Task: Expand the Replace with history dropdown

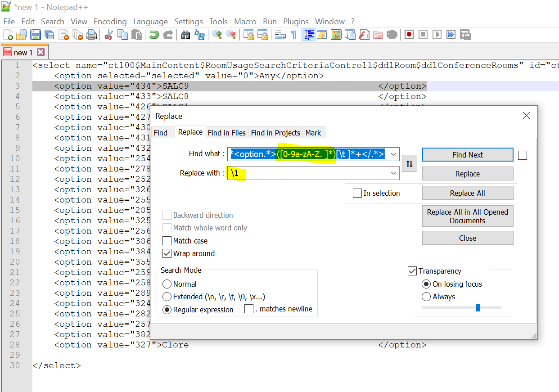Action: [x=394, y=173]
